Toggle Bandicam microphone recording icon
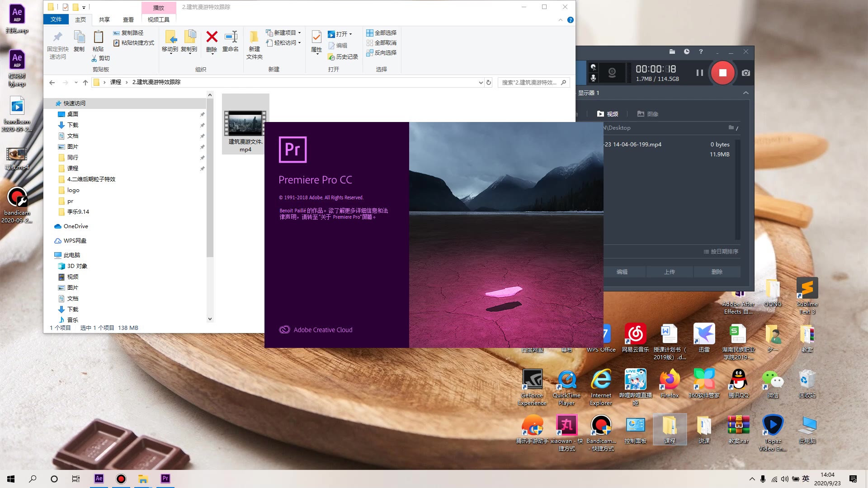Viewport: 868px width, 488px height. (593, 78)
